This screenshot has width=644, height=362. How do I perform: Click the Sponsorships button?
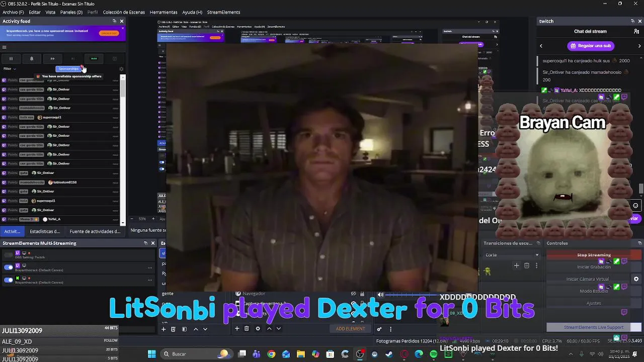(68, 69)
